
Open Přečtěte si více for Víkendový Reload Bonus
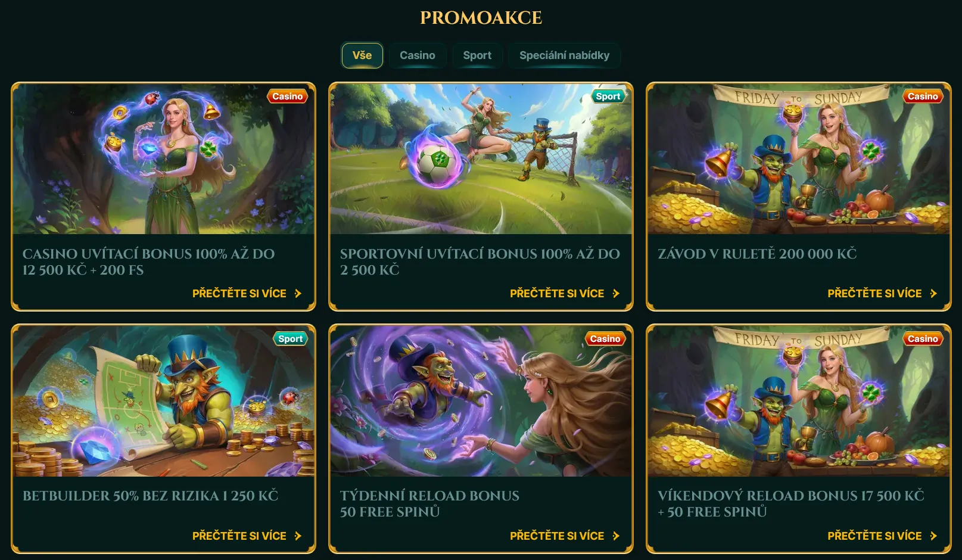click(882, 536)
